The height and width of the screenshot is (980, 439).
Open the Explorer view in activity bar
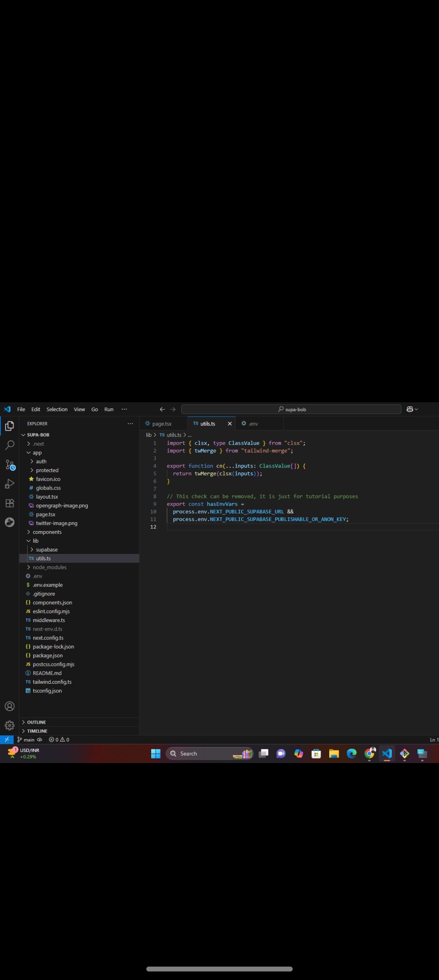point(9,426)
